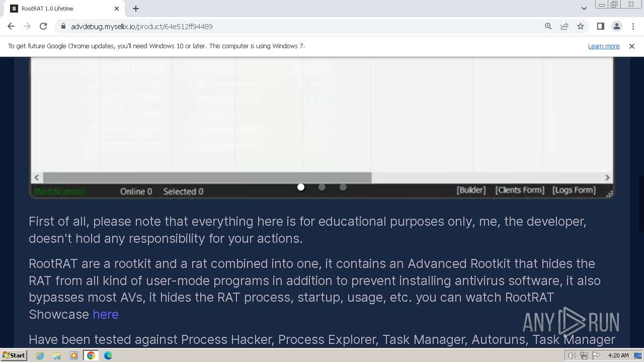Select the RootRAT 1.0 Lifetime tab
Image resolution: width=644 pixels, height=362 pixels.
click(64, 9)
